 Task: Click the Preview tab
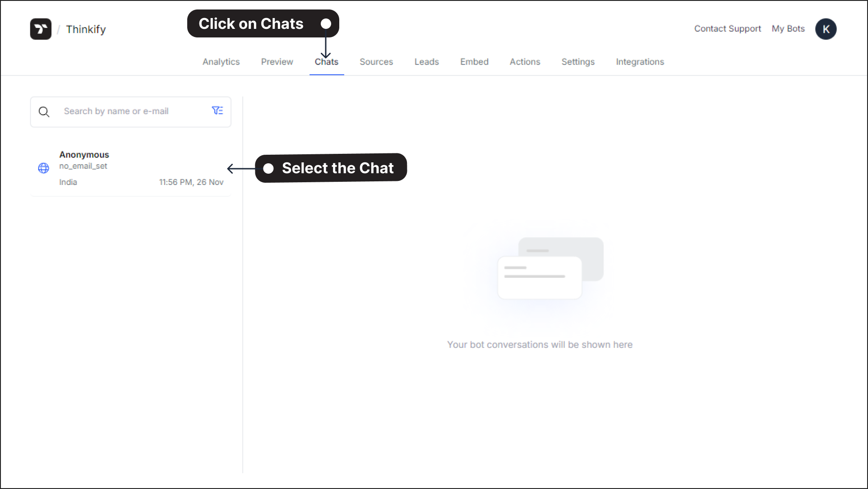click(x=277, y=62)
